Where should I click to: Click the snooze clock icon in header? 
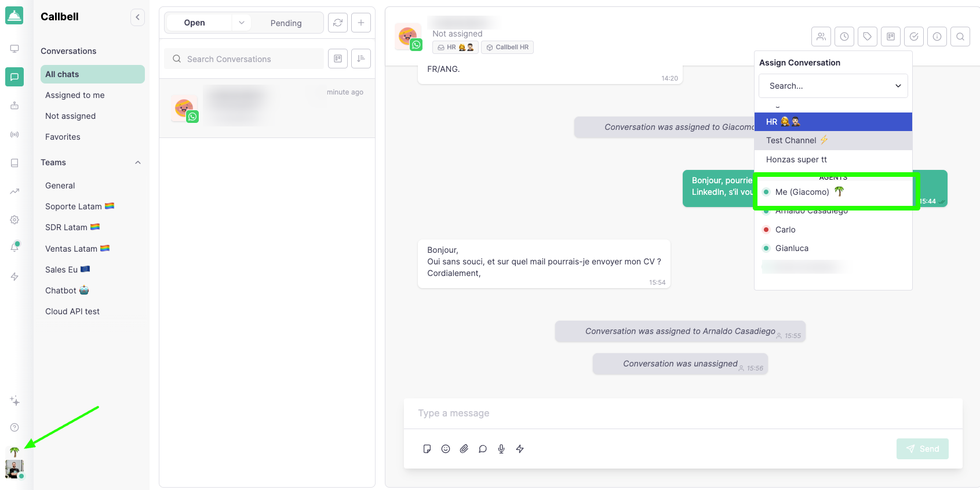[x=844, y=37]
